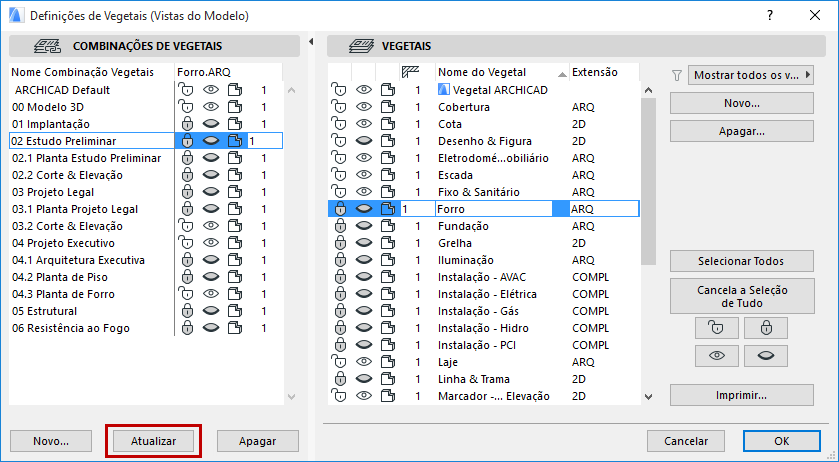The height and width of the screenshot is (462, 839).
Task: Click lock icon of 01 Implantação combination
Action: click(187, 124)
